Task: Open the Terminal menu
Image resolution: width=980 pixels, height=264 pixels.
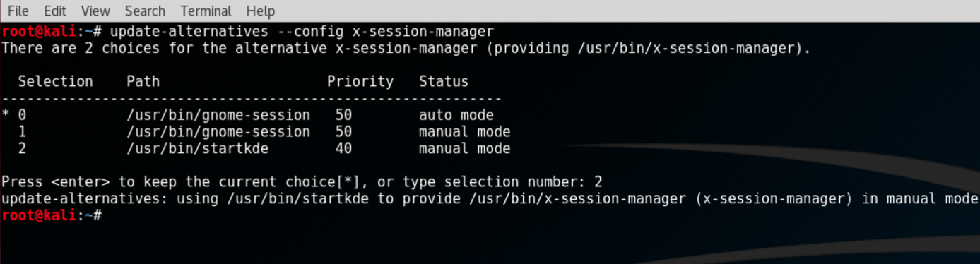Action: 206,11
